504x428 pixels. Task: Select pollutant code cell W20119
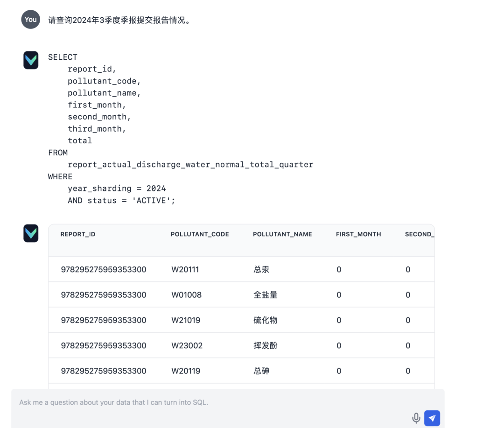pyautogui.click(x=186, y=371)
